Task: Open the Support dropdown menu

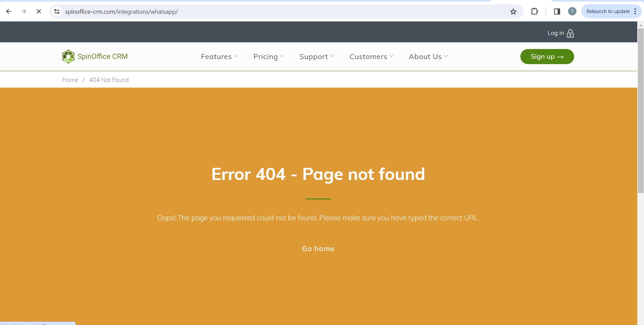Action: click(317, 57)
